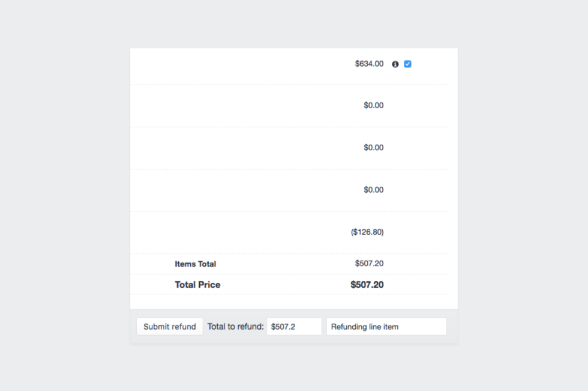Click the info icon beside $634.00
588x391 pixels.
point(395,64)
